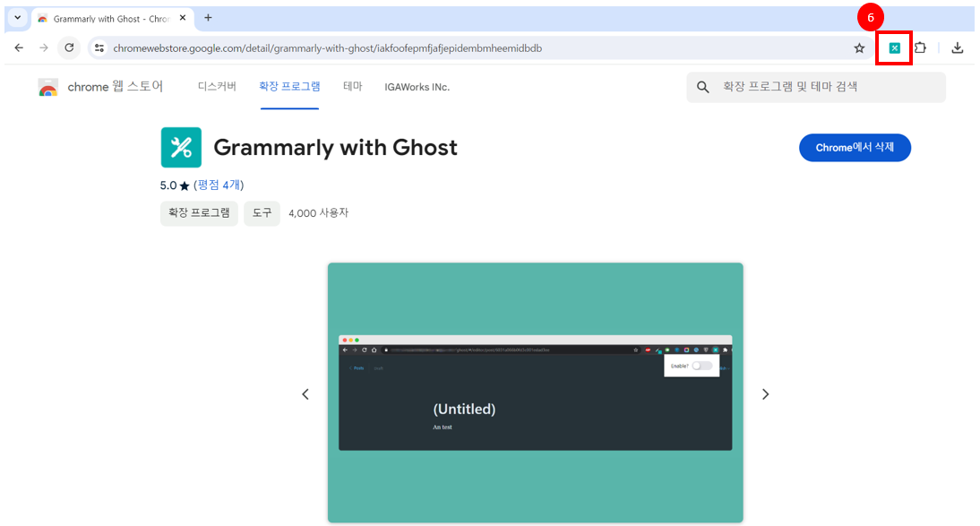Click the 도구 category chip
Viewport: 980px width, 526px height.
coord(262,213)
